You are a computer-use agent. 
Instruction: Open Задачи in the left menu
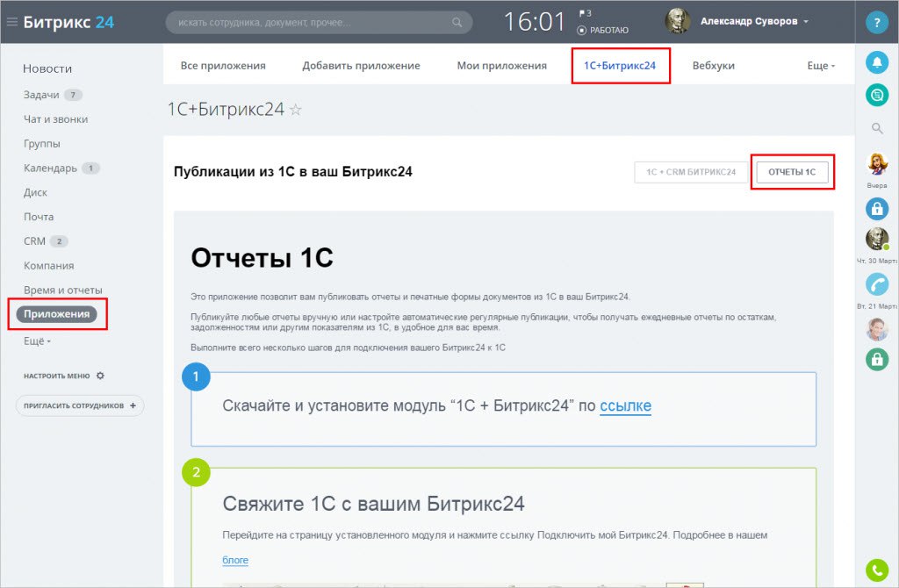pos(41,95)
